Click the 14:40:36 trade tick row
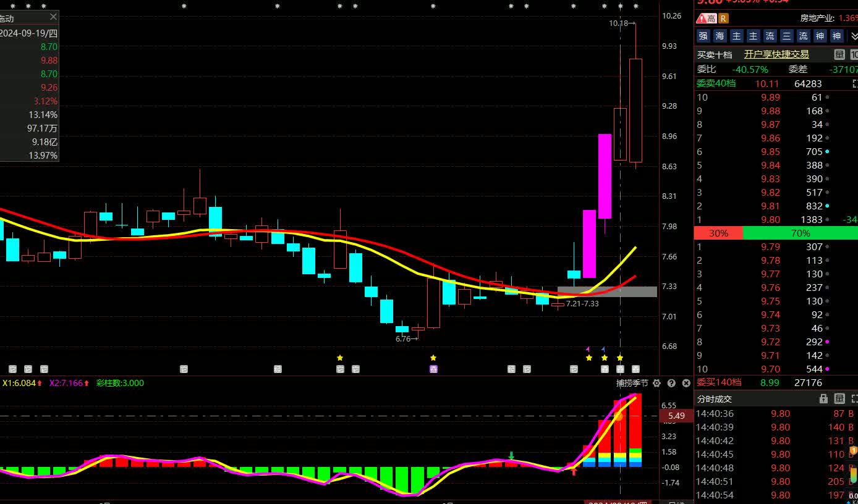This screenshot has width=858, height=504. pyautogui.click(x=776, y=414)
